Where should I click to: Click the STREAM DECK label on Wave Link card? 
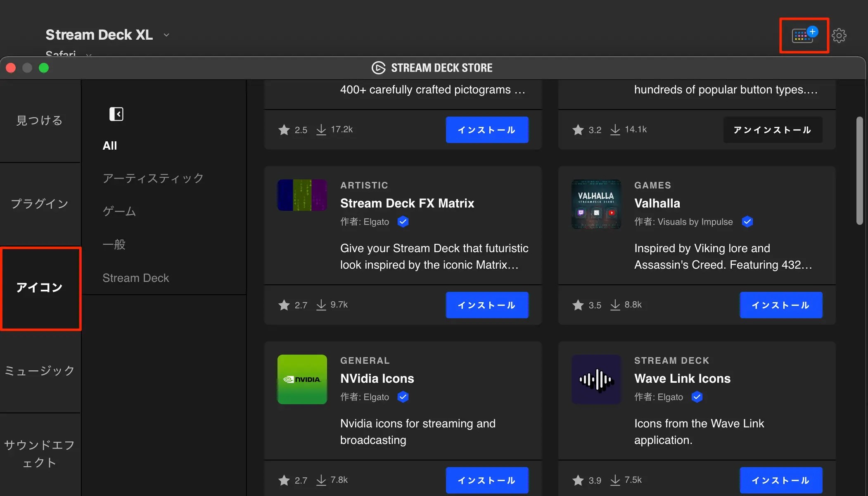[672, 360]
